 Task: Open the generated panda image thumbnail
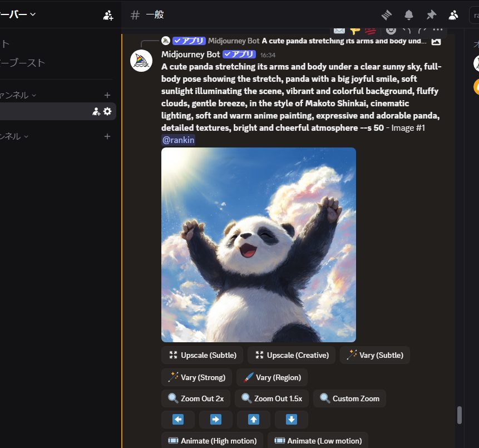[x=258, y=244]
